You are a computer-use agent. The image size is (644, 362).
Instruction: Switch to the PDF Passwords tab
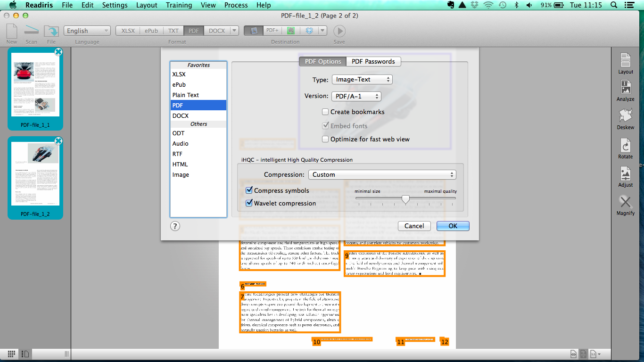coord(373,62)
